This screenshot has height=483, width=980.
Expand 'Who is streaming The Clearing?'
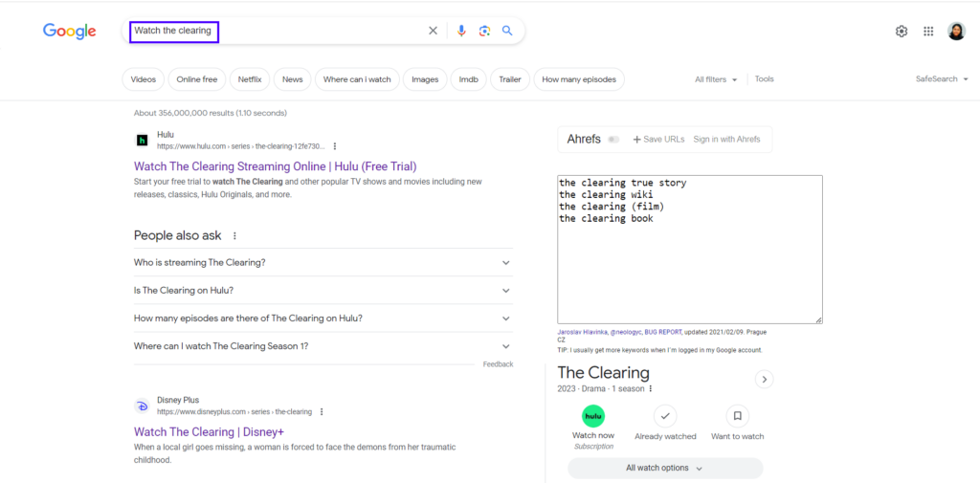pyautogui.click(x=323, y=262)
